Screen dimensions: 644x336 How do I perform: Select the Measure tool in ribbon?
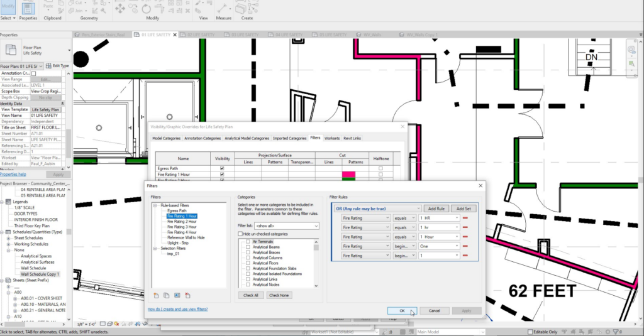click(223, 8)
